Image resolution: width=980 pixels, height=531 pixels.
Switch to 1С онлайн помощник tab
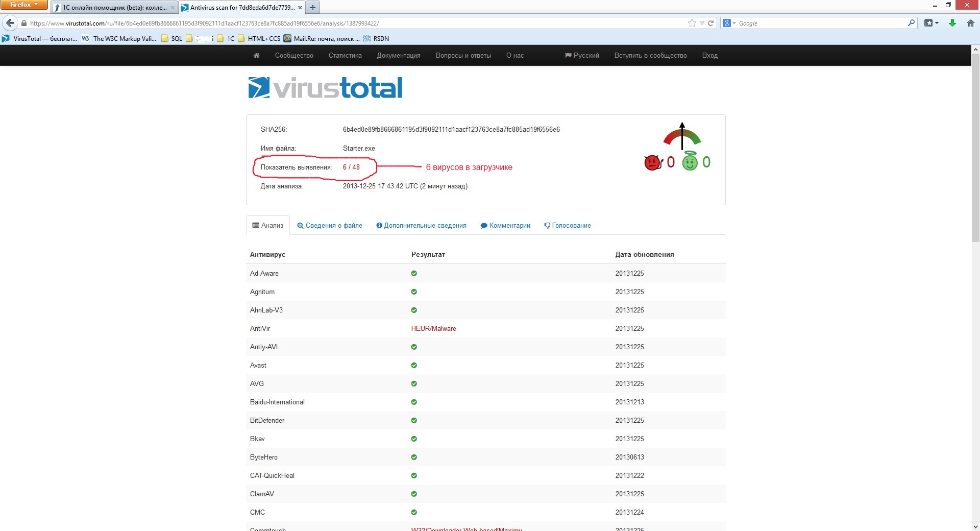[114, 8]
